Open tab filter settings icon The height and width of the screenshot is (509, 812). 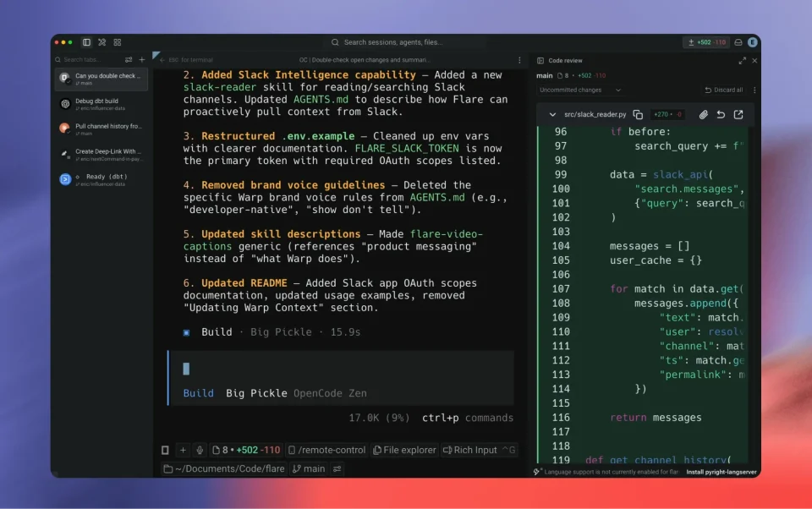pos(129,59)
